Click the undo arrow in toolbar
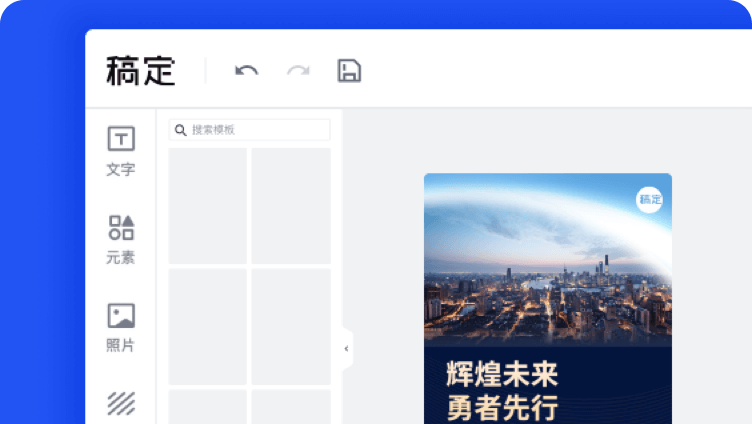The height and width of the screenshot is (424, 752). pyautogui.click(x=246, y=70)
